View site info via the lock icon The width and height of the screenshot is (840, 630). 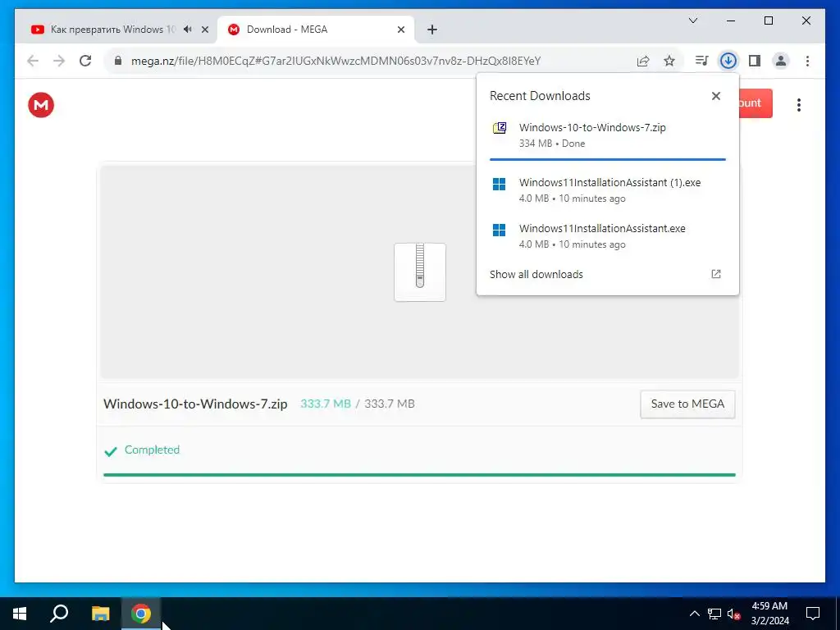118,61
